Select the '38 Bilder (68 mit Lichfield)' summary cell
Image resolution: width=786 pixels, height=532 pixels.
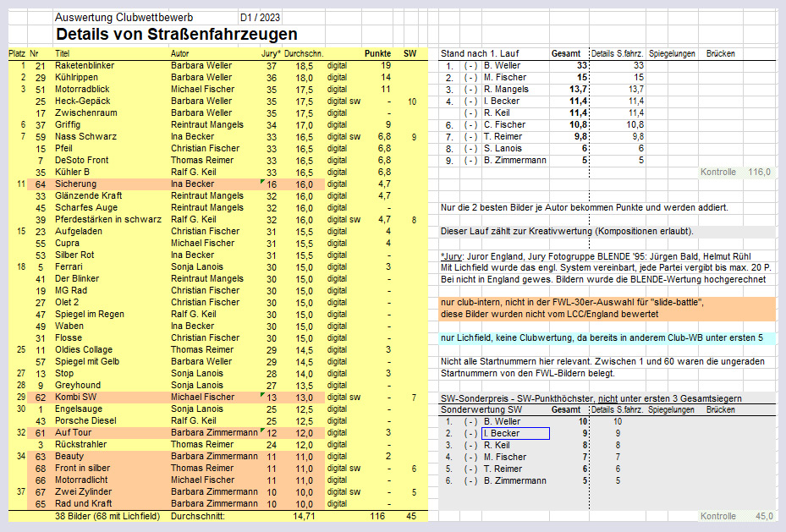click(x=107, y=517)
